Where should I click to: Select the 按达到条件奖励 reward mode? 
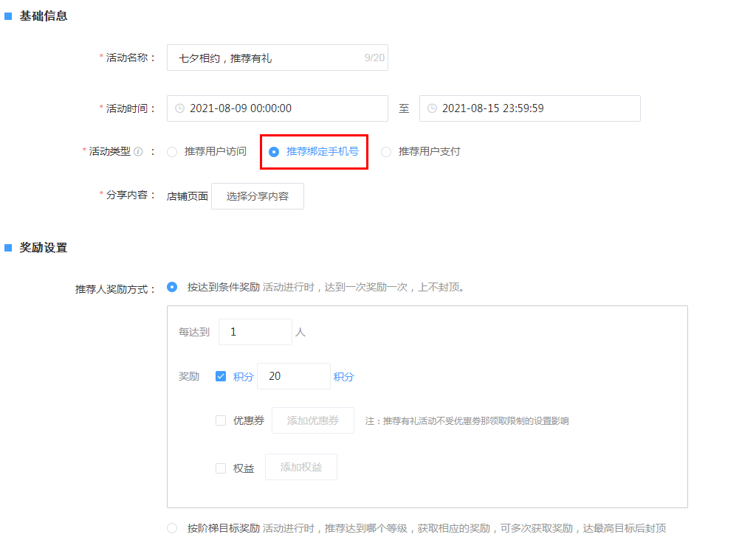171,287
